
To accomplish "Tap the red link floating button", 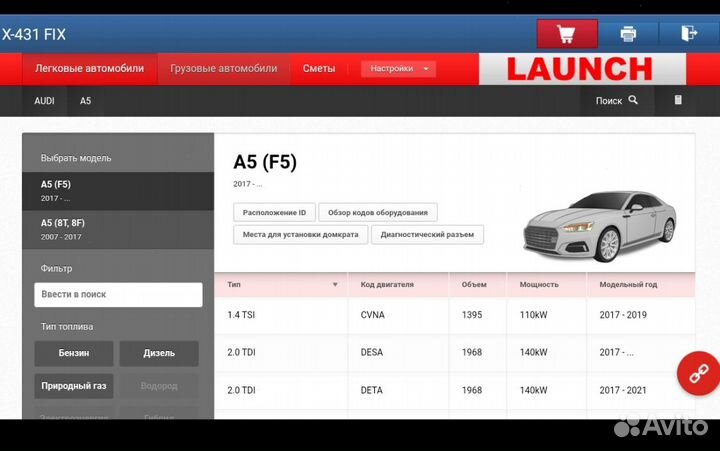I will click(698, 373).
